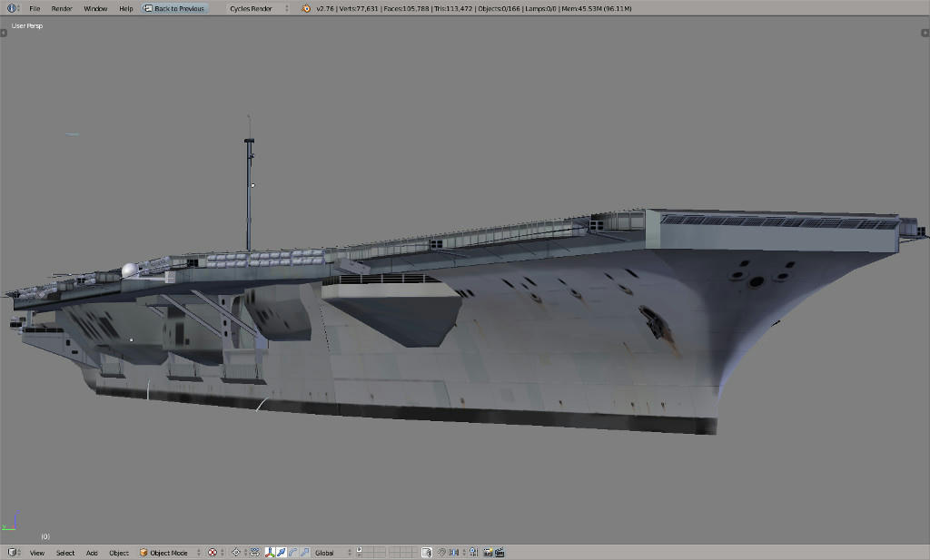930x560 pixels.
Task: Select the scale manipulator icon
Action: pos(305,551)
